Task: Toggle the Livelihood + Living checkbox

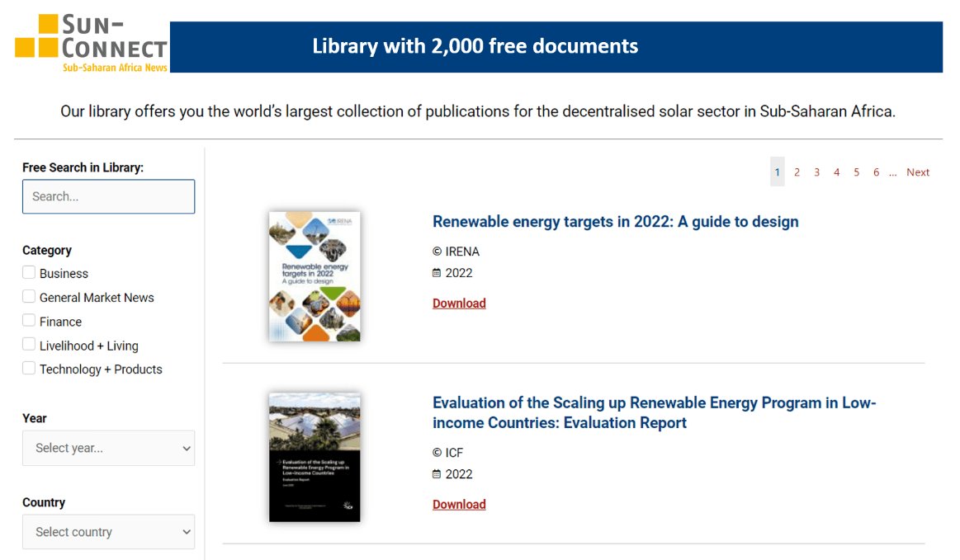Action: coord(29,344)
